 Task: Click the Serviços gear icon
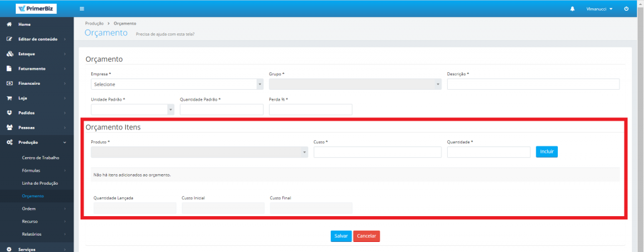click(9, 249)
